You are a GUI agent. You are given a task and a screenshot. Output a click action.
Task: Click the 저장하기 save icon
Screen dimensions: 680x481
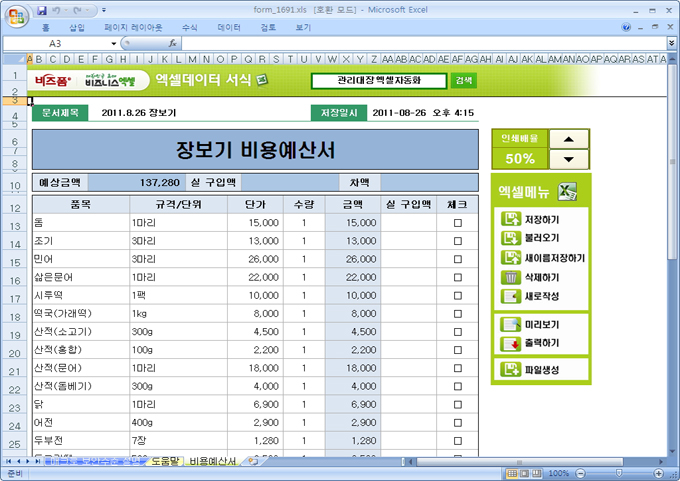511,219
